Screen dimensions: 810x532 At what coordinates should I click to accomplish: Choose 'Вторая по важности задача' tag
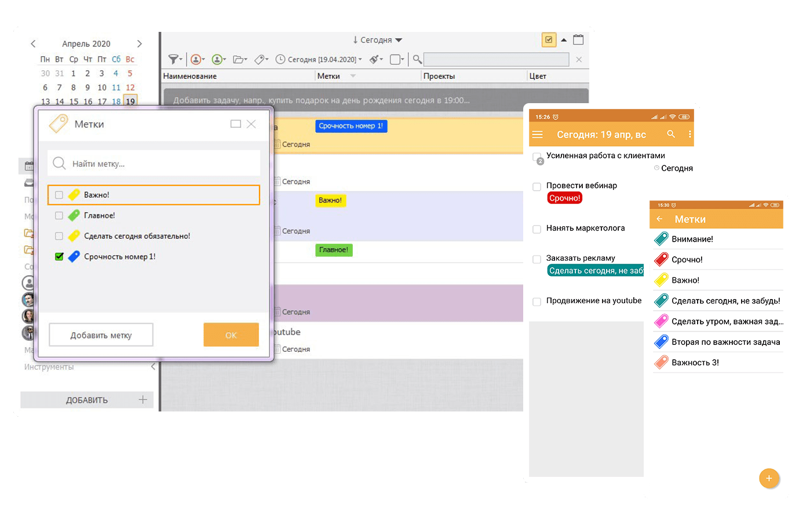coord(725,342)
